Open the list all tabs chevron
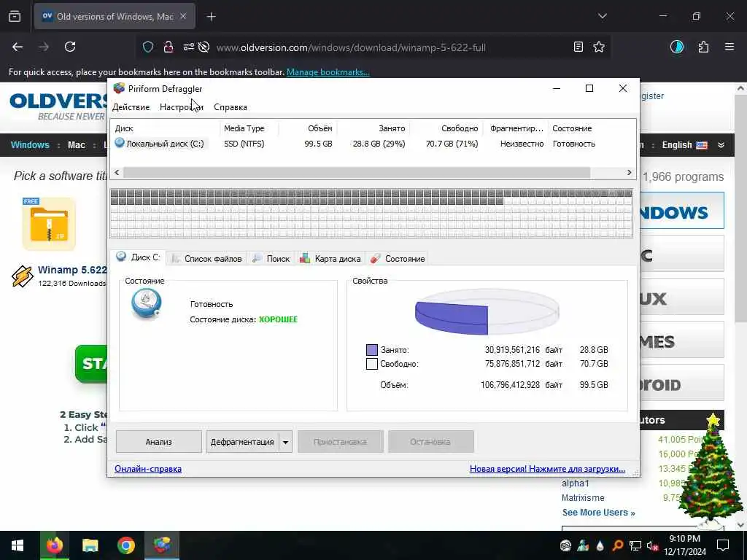The image size is (747, 560). (602, 16)
